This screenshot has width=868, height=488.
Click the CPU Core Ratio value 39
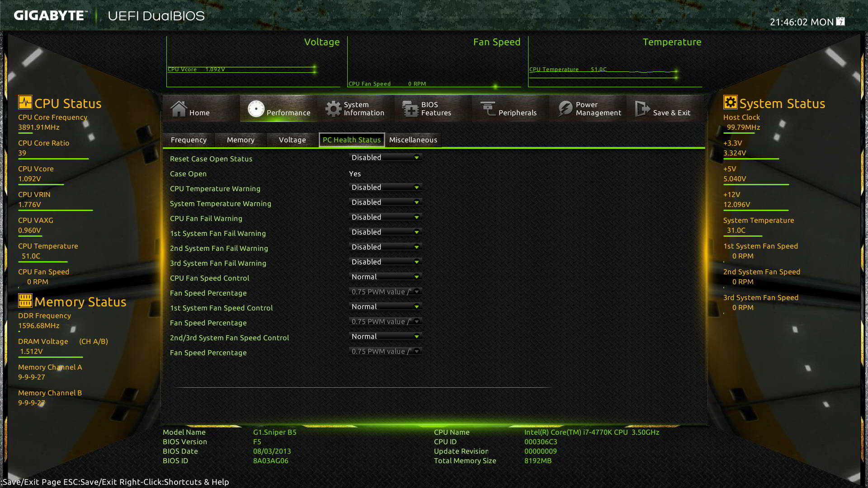[22, 153]
